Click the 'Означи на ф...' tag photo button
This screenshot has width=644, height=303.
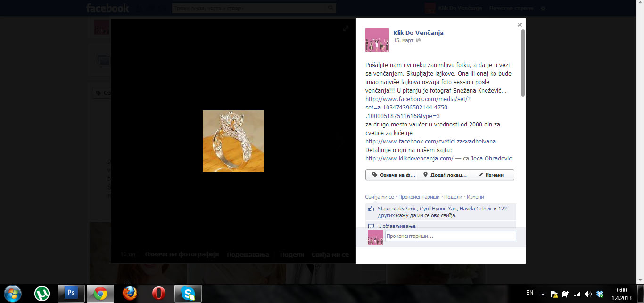click(x=391, y=175)
